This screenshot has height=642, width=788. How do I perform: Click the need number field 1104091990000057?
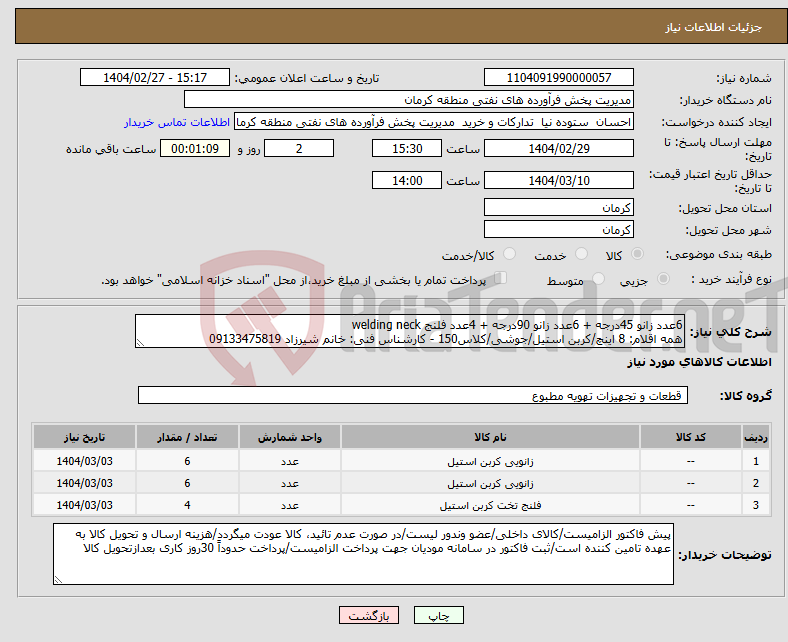(x=559, y=78)
